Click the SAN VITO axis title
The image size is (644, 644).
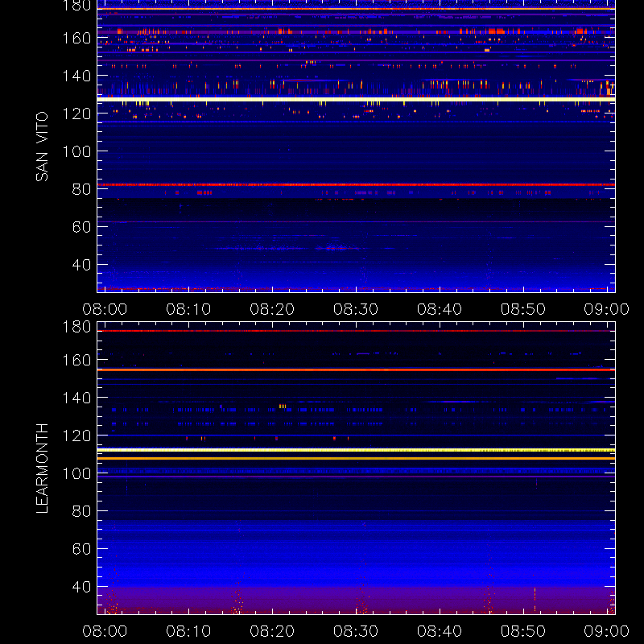pos(42,147)
